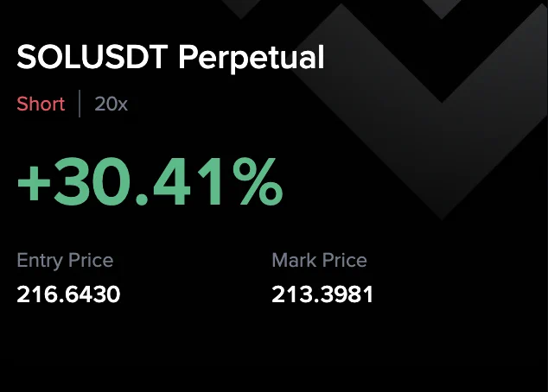
Task: Click the partial chevron above the title
Action: 241,9
